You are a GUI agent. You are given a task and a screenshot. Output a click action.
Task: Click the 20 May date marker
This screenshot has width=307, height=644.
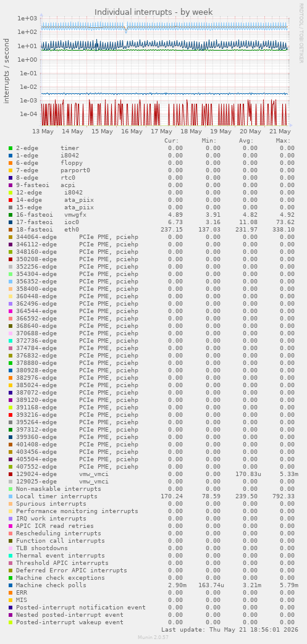pos(250,132)
